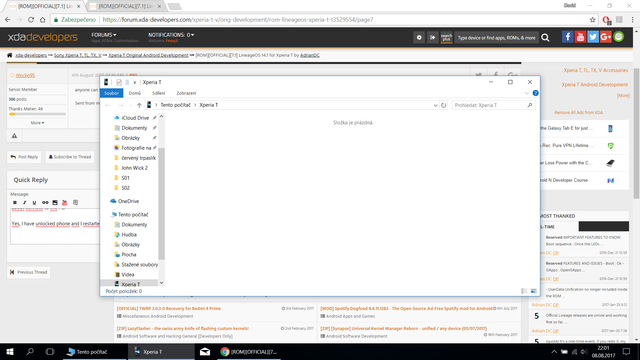
Task: Toggle bold in Quick Reply editor
Action: [x=15, y=202]
